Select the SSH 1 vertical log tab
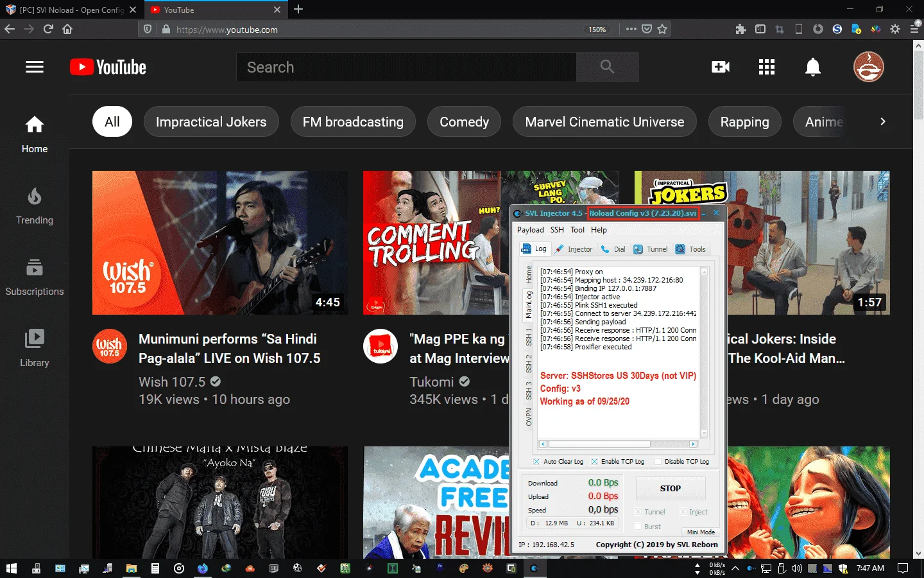 coord(529,337)
